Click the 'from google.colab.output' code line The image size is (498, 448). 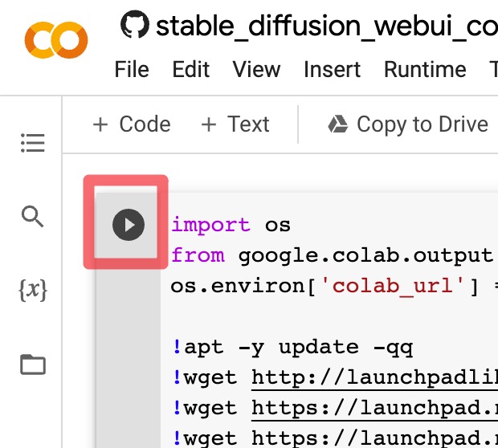(x=332, y=256)
